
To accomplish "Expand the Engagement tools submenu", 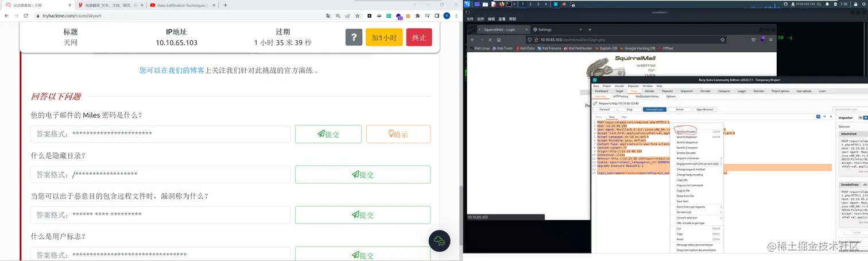I will [x=697, y=164].
